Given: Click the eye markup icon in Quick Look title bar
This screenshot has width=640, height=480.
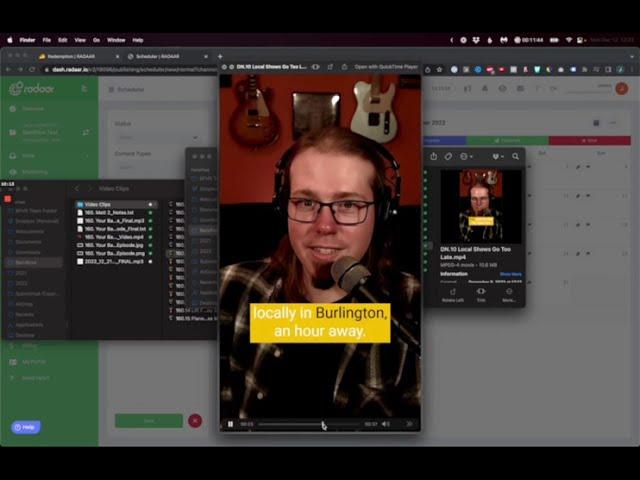Looking at the screenshot, I should [x=316, y=67].
